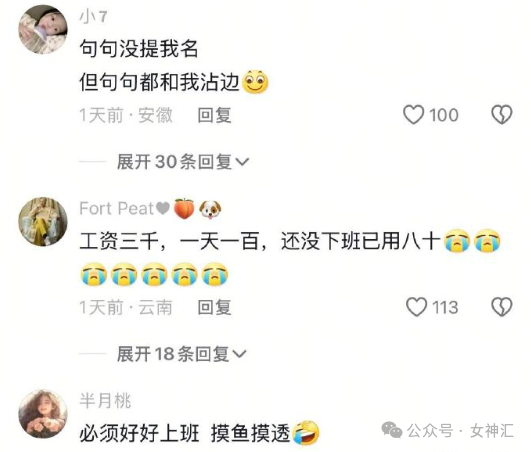Reply to 小7's comment via 回复

(x=214, y=115)
